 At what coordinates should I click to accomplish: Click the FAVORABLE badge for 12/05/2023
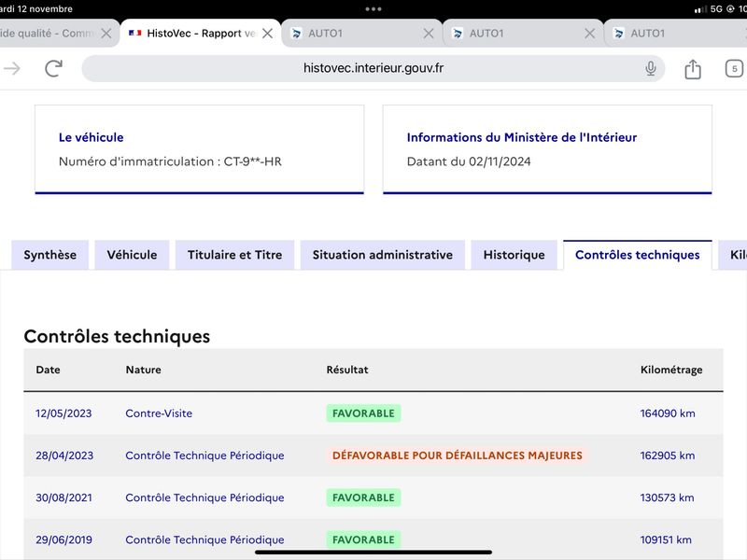click(363, 413)
